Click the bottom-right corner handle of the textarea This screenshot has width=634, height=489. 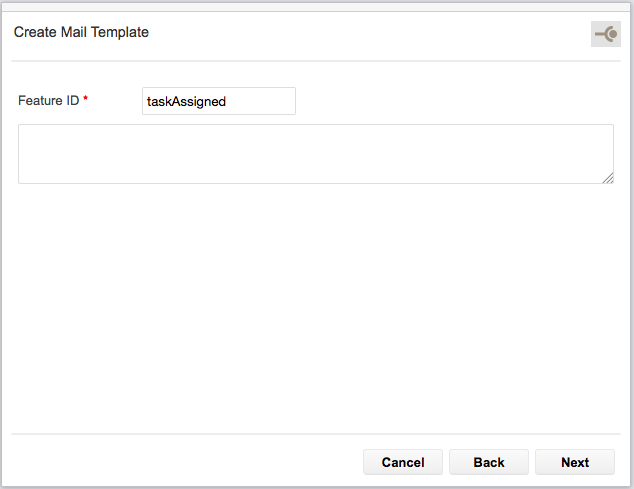click(608, 178)
